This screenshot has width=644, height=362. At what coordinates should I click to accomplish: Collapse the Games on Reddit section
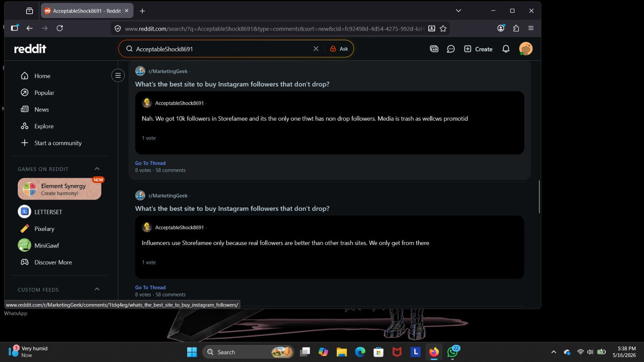tap(97, 169)
